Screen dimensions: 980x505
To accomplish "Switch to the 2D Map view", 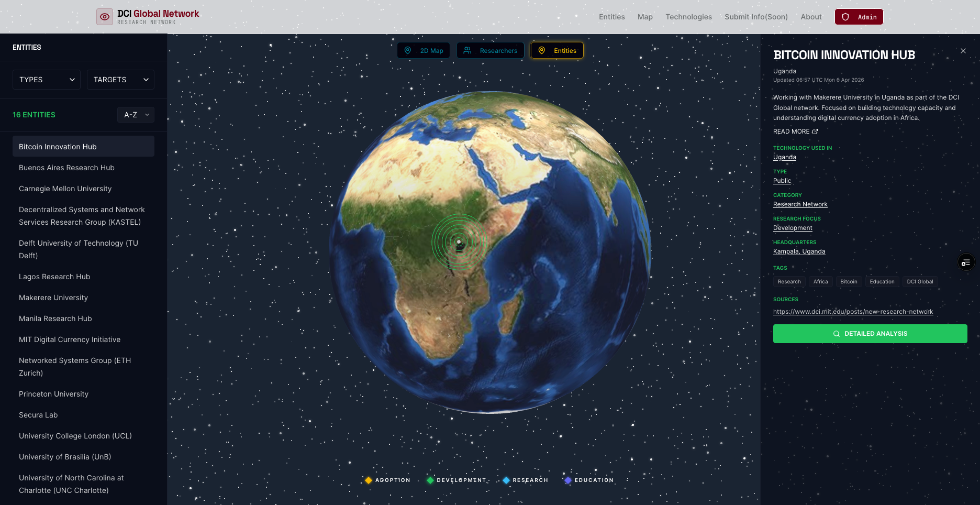I will click(x=424, y=51).
